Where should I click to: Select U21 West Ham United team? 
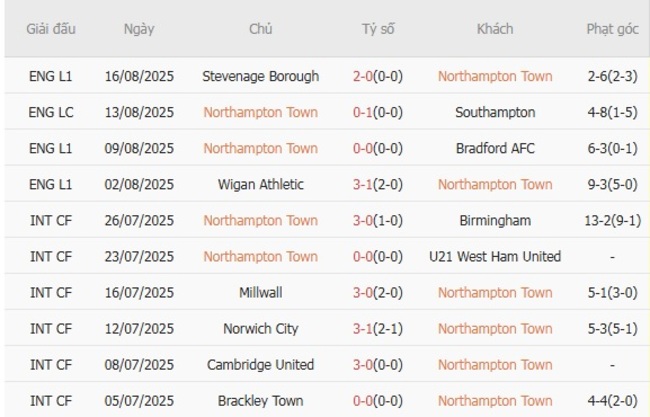[494, 256]
